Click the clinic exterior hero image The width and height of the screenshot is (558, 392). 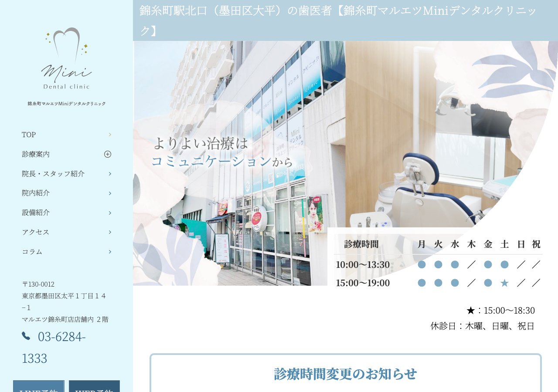coord(239,163)
